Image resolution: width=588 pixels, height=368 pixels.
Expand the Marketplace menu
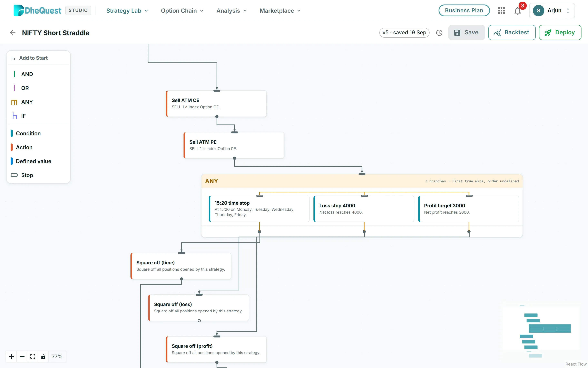tap(280, 11)
